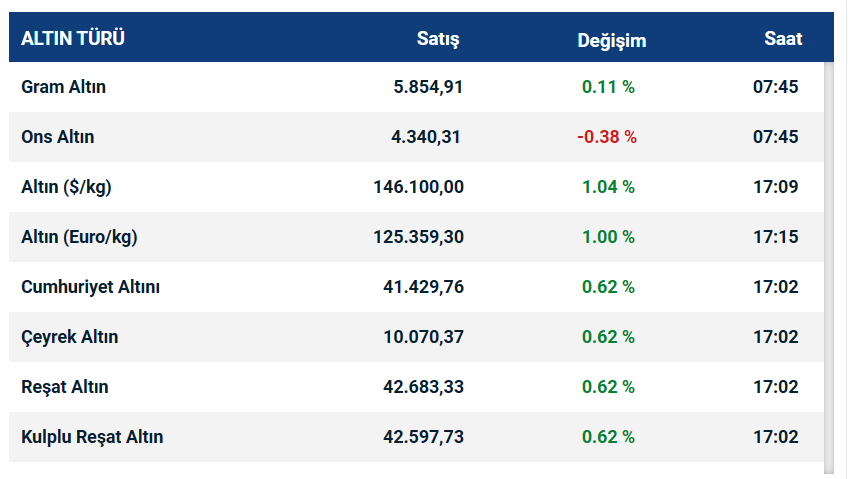Viewport: 852px width, 479px height.
Task: Select the Kulplu Reşat price 42.597,73
Action: 423,437
